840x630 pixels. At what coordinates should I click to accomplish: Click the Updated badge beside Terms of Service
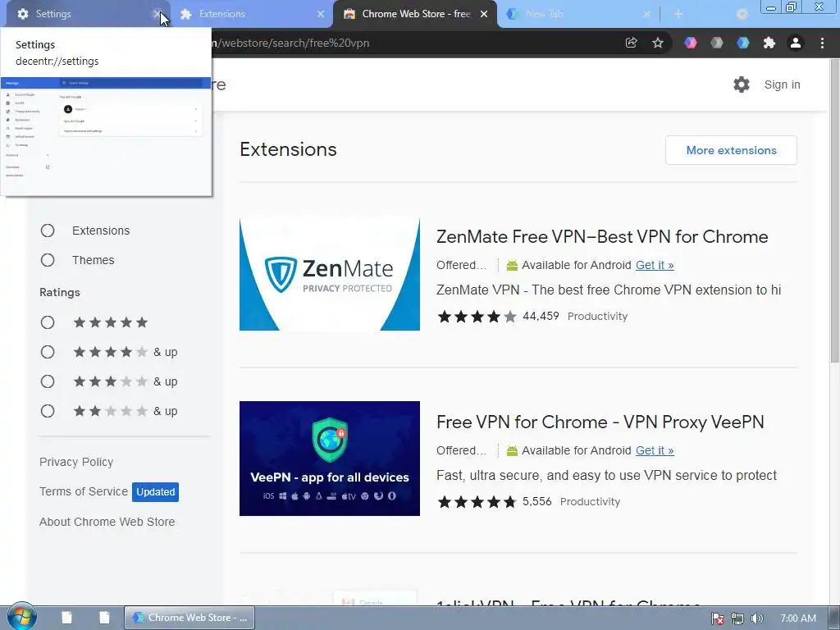(155, 492)
